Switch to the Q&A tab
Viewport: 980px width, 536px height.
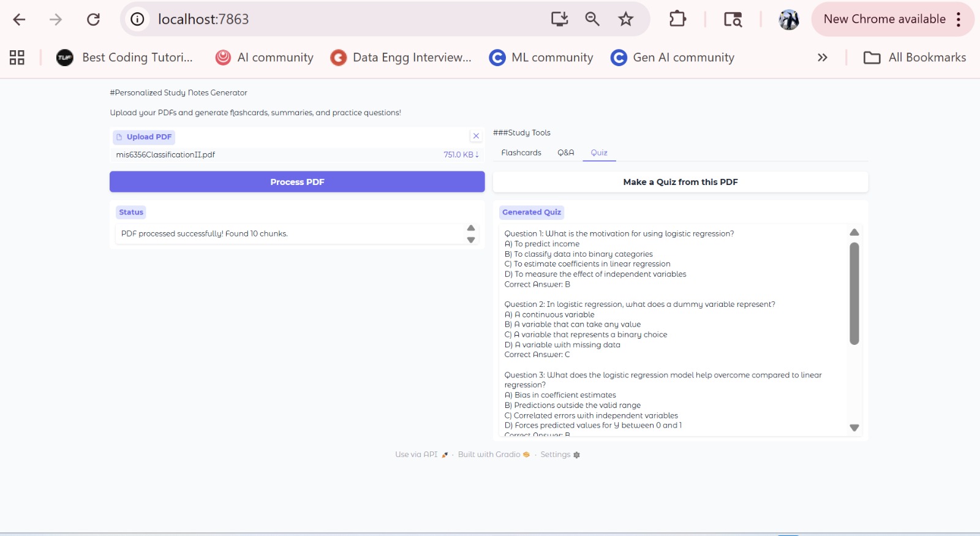pos(565,153)
